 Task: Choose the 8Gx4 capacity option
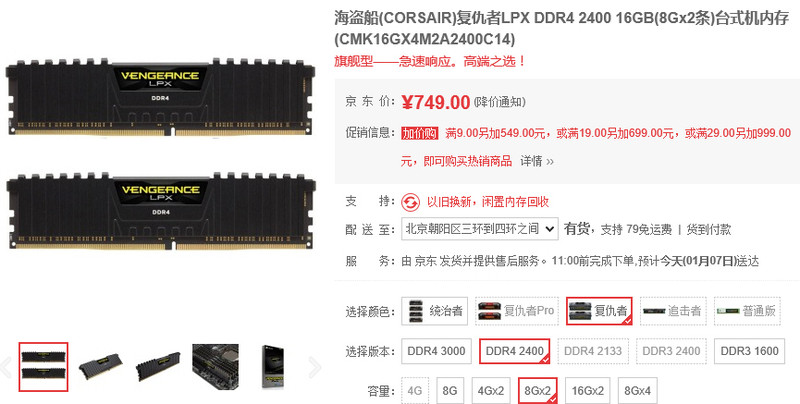[637, 391]
